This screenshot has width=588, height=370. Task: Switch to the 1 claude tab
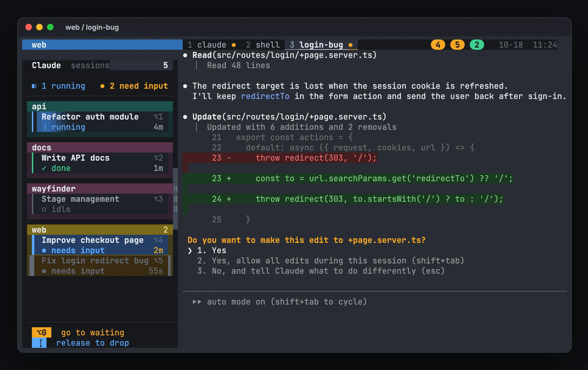pyautogui.click(x=212, y=45)
